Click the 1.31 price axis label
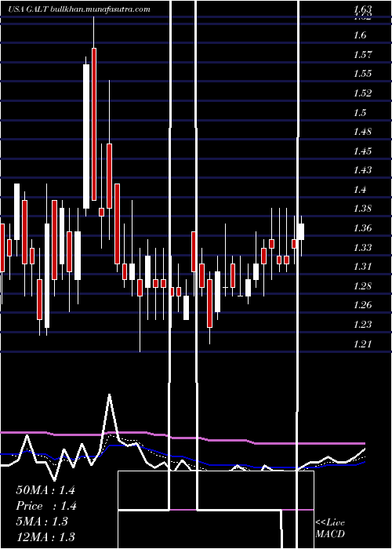The height and width of the screenshot is (549, 392). [362, 267]
